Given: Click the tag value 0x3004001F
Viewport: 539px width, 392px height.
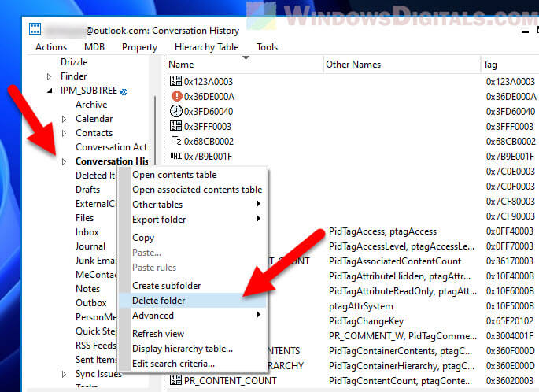Looking at the screenshot, I should tap(510, 336).
